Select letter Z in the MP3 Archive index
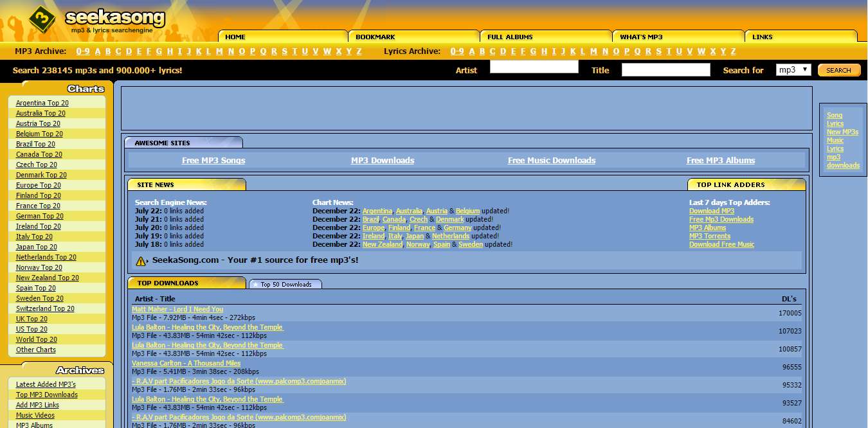The image size is (868, 428). (359, 51)
